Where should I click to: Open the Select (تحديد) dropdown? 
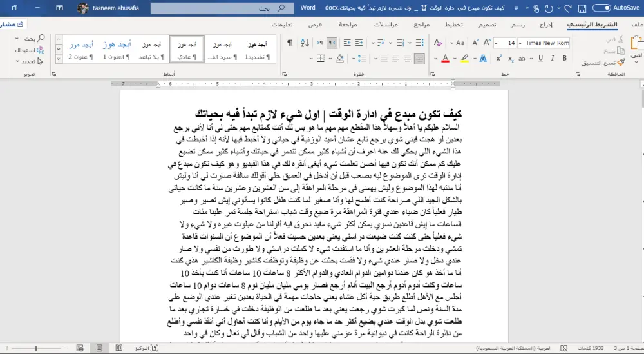click(x=28, y=61)
